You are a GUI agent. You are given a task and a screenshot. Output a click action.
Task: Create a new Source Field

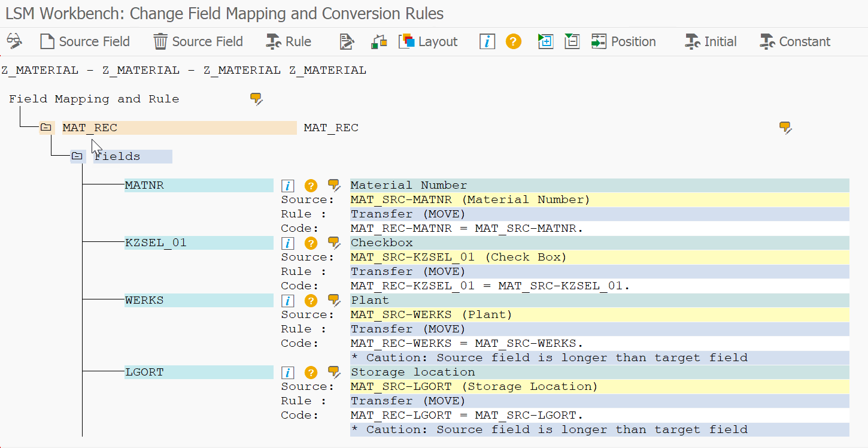pyautogui.click(x=85, y=41)
